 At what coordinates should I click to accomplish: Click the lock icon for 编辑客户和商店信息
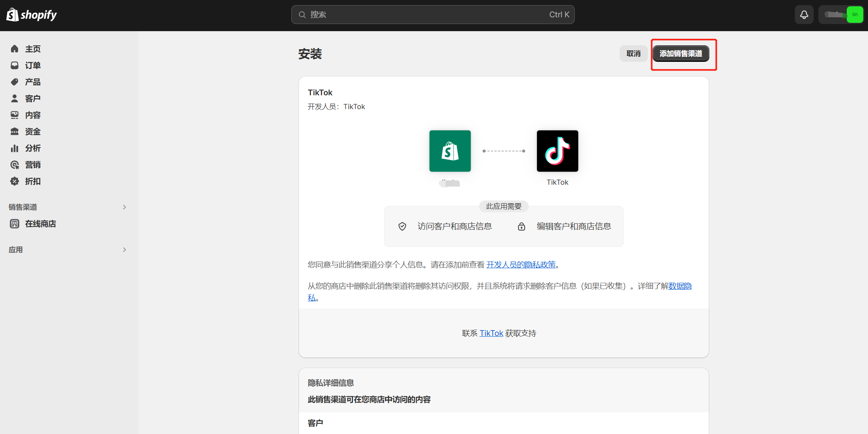click(x=521, y=226)
